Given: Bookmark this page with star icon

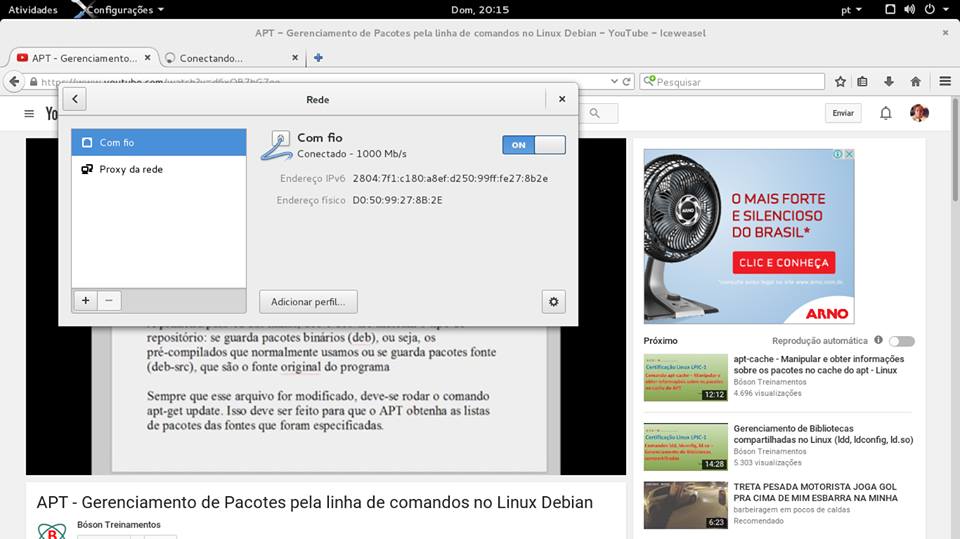Looking at the screenshot, I should coord(841,81).
